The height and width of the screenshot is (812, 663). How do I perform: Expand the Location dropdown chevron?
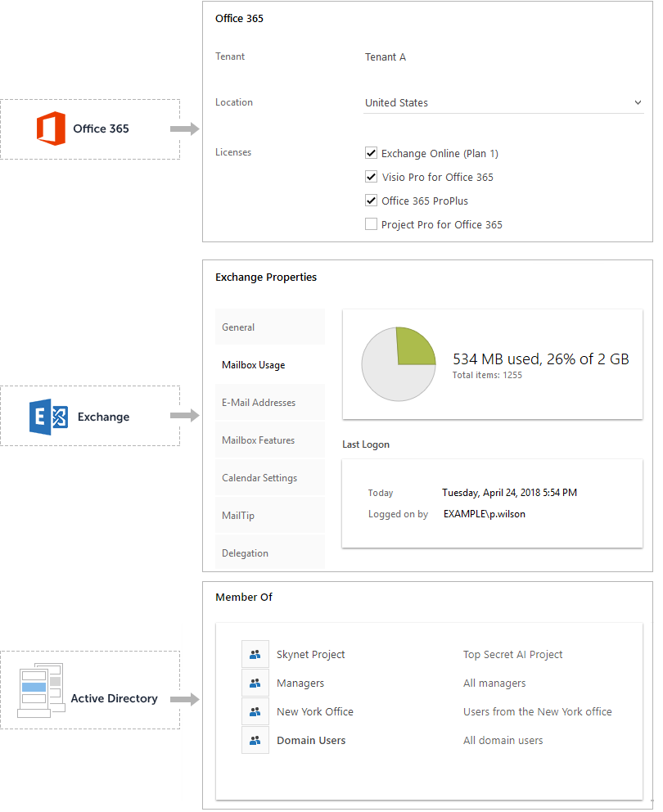click(638, 102)
